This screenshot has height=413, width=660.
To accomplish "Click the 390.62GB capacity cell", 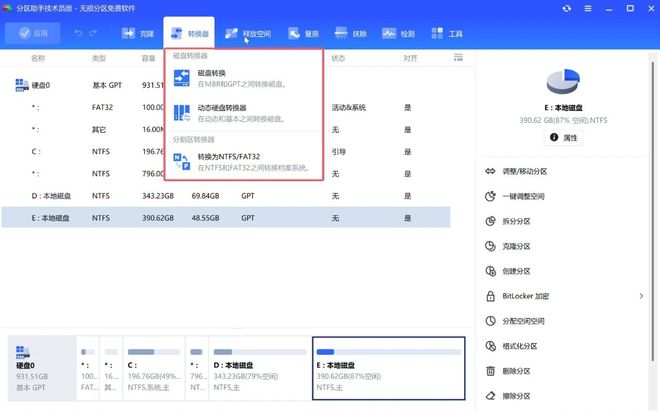I will click(x=158, y=218).
